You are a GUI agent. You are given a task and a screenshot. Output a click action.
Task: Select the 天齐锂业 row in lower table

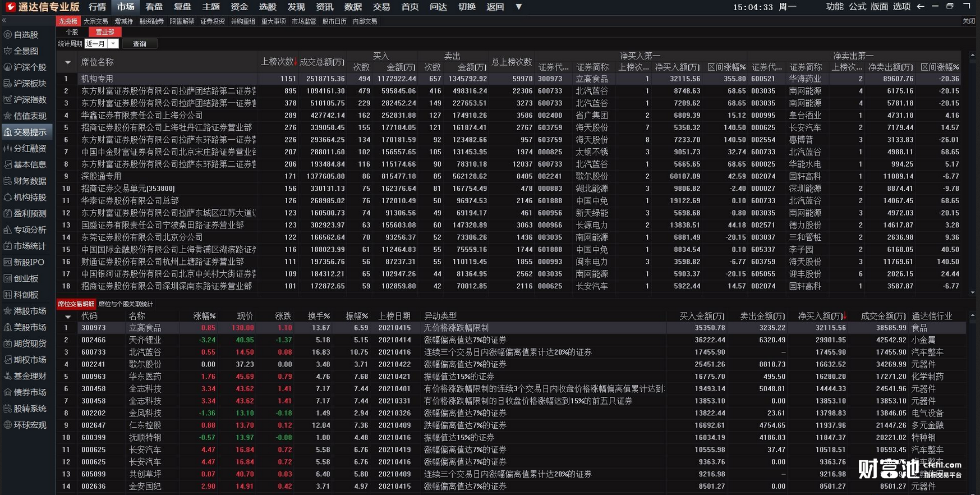pyautogui.click(x=512, y=340)
